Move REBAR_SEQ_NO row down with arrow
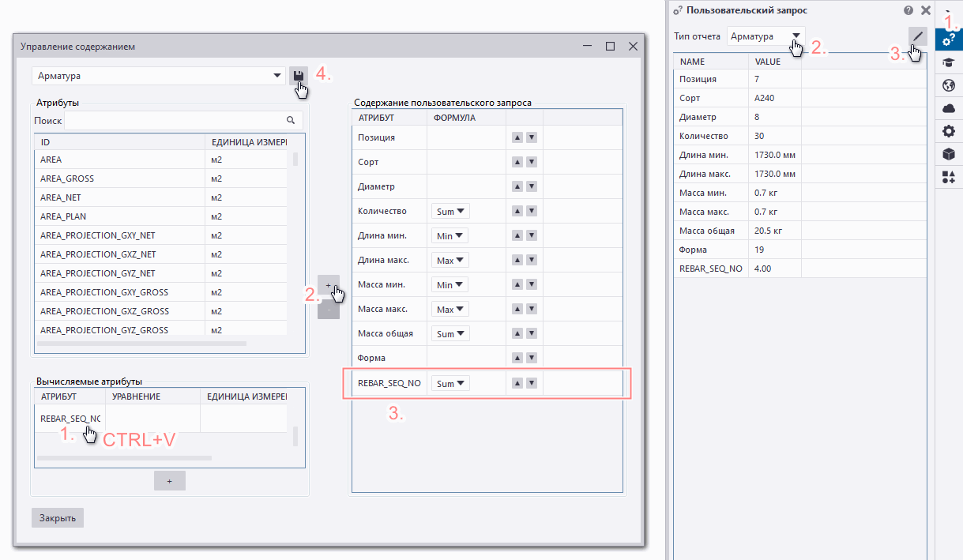 click(532, 383)
